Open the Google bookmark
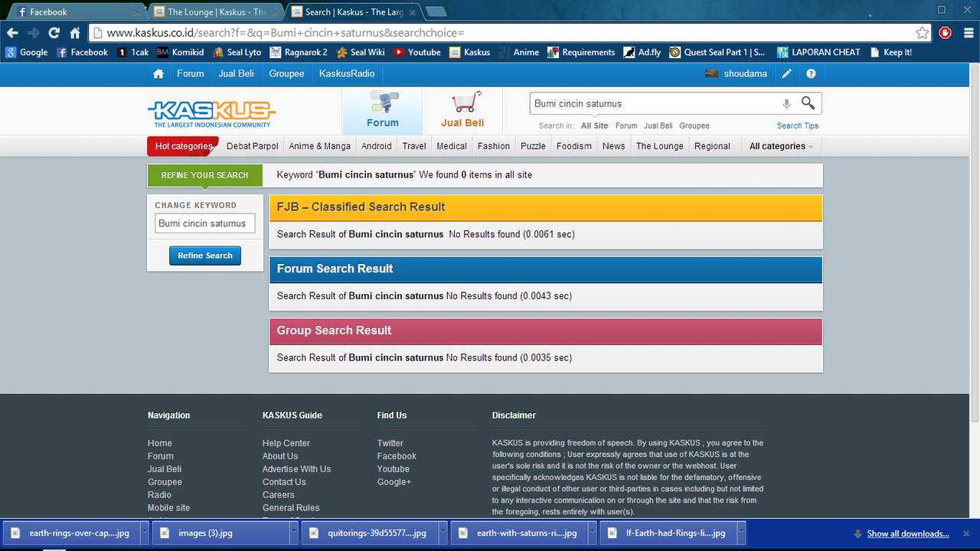 point(27,52)
